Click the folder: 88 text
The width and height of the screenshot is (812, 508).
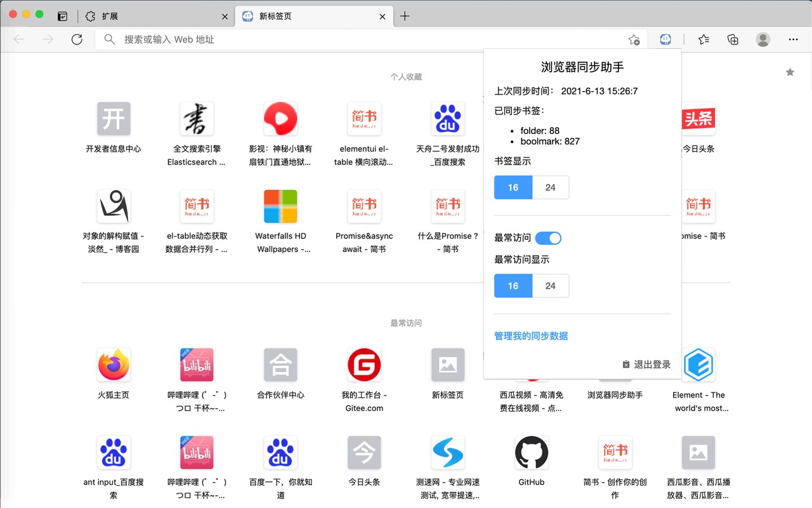click(x=540, y=131)
